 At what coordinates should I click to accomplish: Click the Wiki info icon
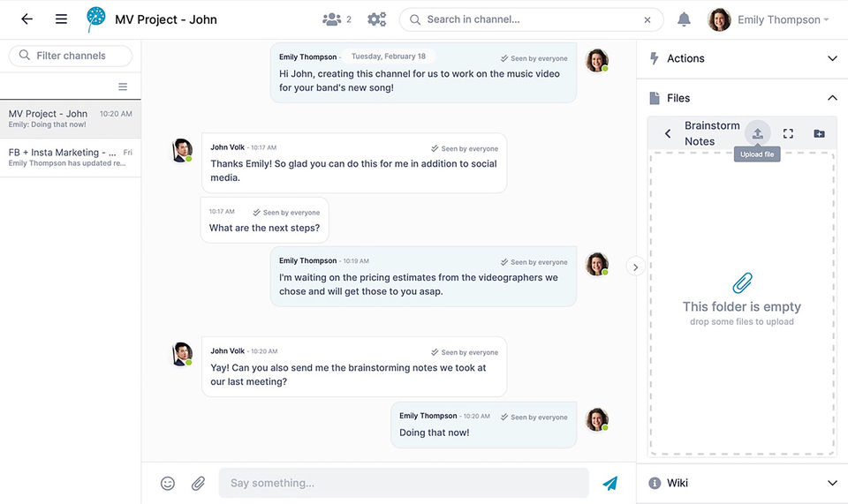point(655,483)
